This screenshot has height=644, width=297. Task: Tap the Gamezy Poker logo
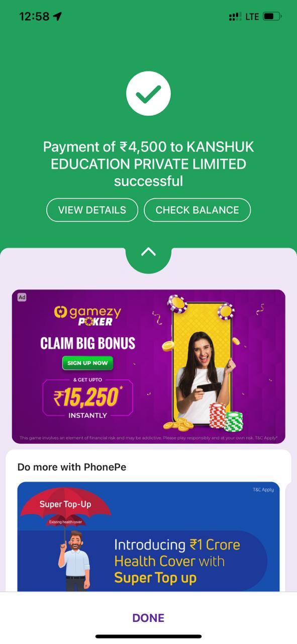point(87,315)
